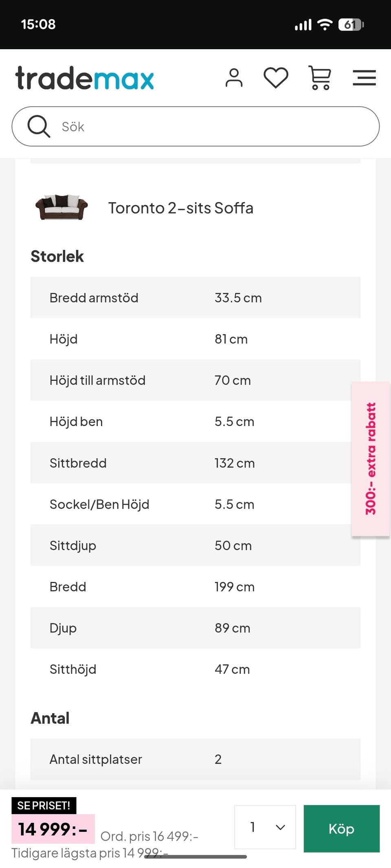Tap the Toronto 2-sits Soffa thumbnail
The width and height of the screenshot is (391, 868).
62,207
